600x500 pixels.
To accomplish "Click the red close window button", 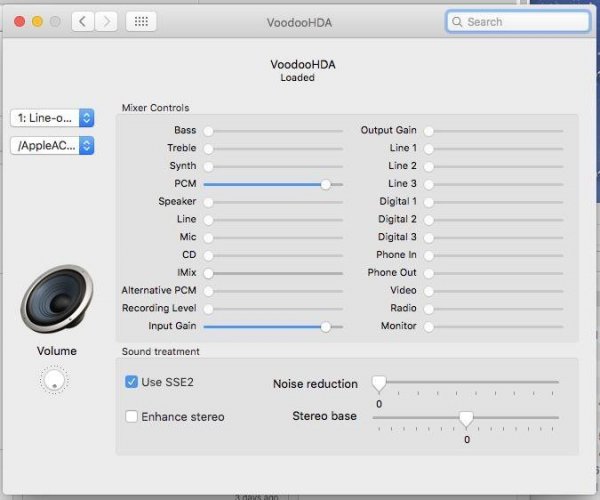I will click(x=20, y=21).
